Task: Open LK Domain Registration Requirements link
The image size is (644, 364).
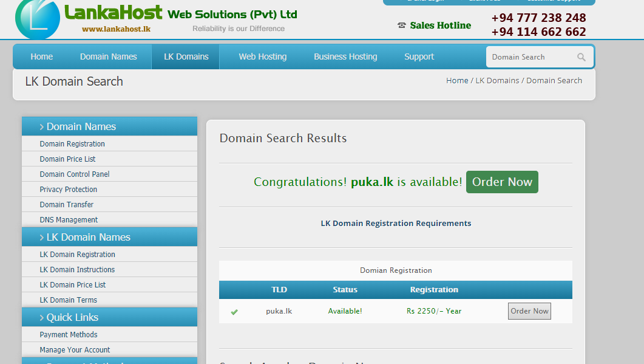Action: point(396,224)
